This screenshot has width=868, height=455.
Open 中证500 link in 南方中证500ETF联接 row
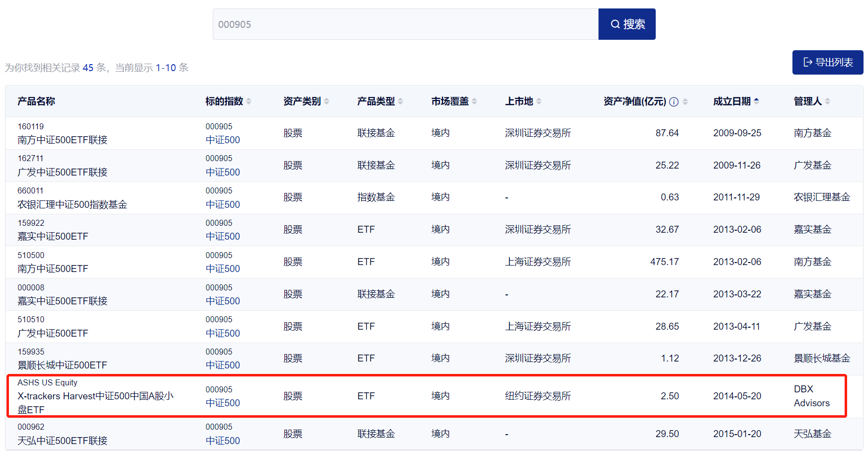(x=223, y=140)
